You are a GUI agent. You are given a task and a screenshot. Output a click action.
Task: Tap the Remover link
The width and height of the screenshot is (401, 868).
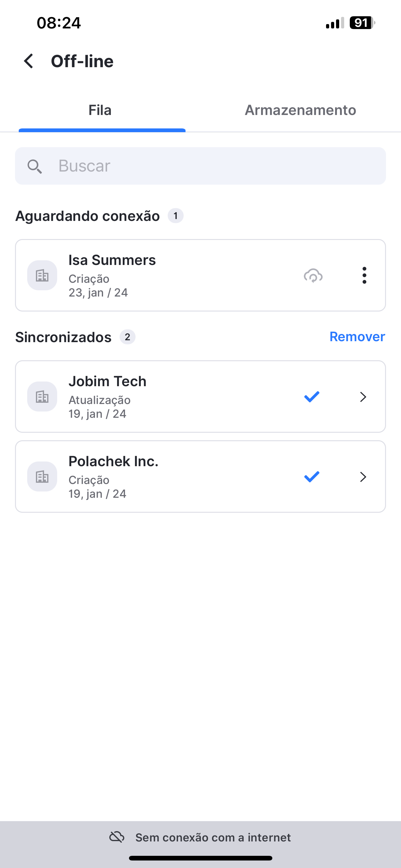tap(357, 337)
